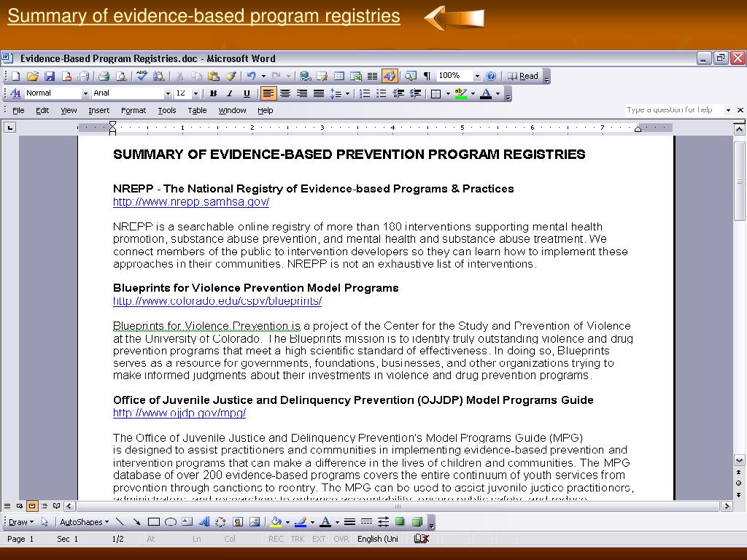Click the Print icon
This screenshot has width=747, height=560.
tap(104, 76)
